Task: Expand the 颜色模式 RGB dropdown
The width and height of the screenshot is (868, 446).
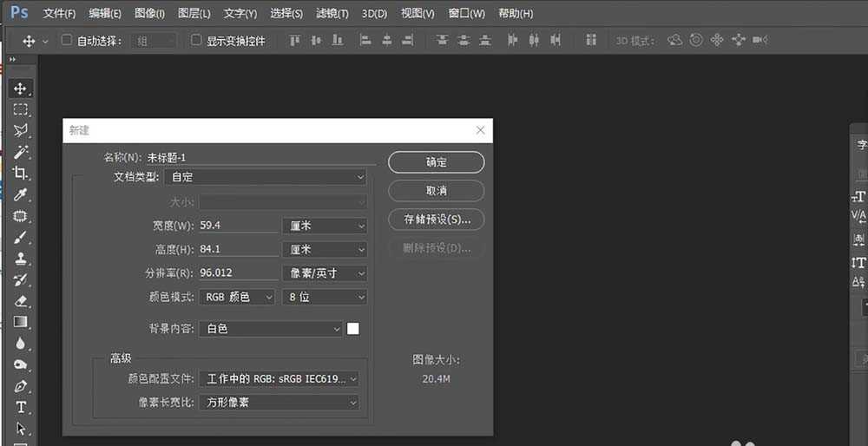Action: point(236,298)
